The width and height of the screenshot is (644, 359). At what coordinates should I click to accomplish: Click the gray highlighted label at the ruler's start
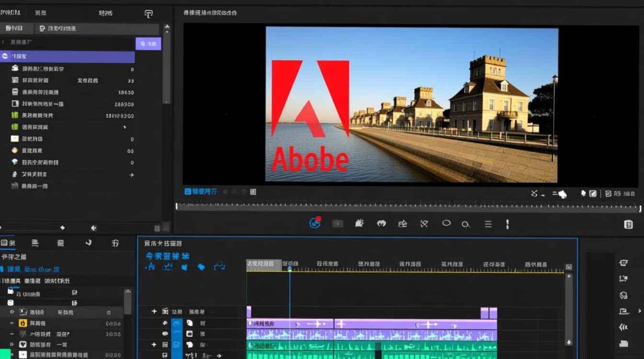pos(264,264)
